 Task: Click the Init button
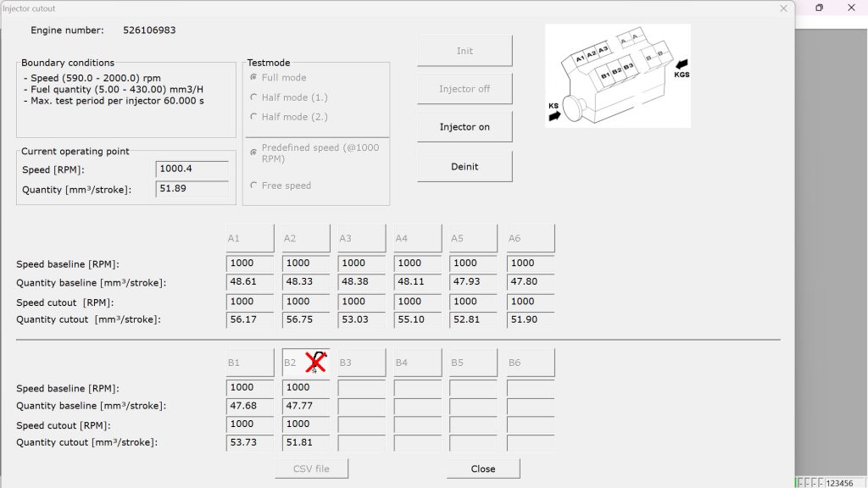(465, 51)
